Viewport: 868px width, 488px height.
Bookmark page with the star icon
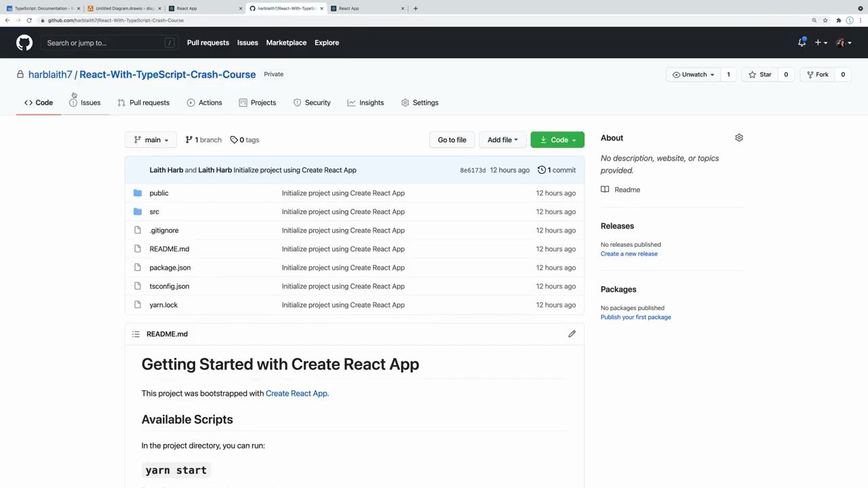pos(825,20)
